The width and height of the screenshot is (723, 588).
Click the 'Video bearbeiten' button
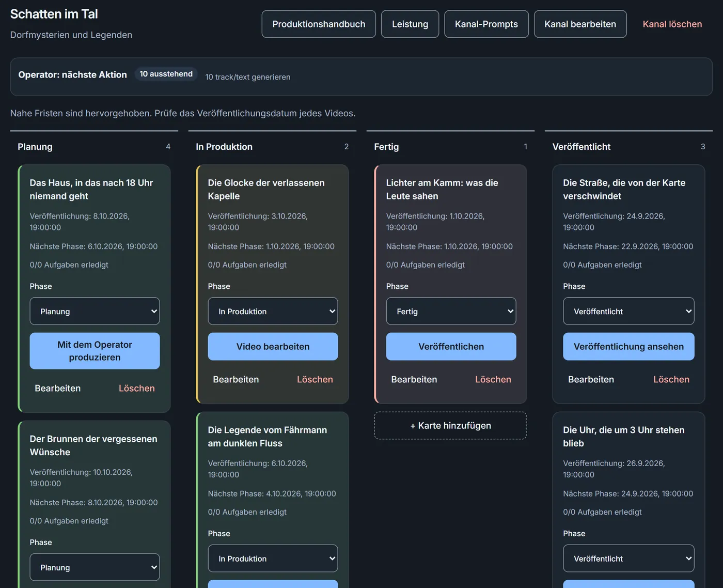pyautogui.click(x=273, y=347)
